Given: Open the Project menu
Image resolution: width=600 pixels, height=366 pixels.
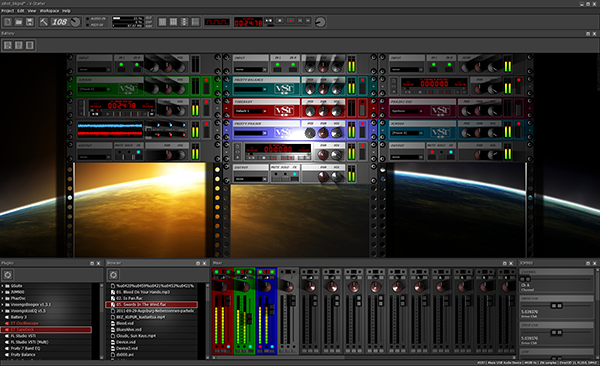Looking at the screenshot, I should tap(7, 11).
